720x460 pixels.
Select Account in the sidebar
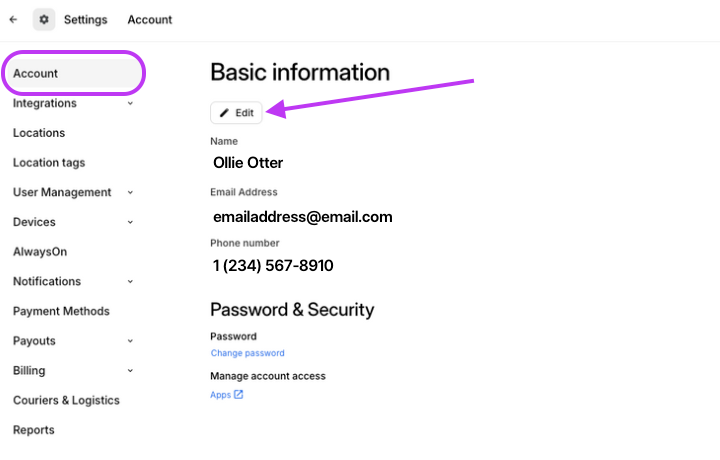(x=36, y=73)
